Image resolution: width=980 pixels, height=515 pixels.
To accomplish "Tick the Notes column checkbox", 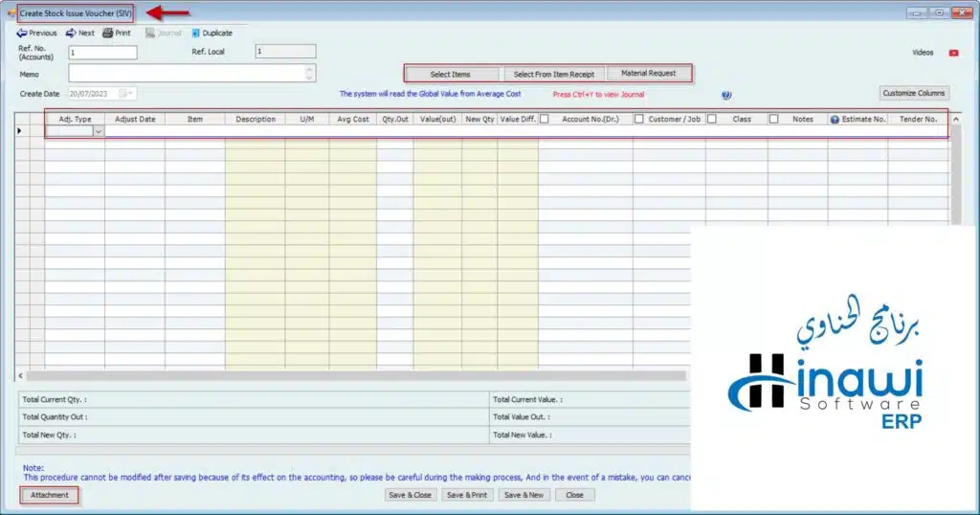I will pos(773,120).
